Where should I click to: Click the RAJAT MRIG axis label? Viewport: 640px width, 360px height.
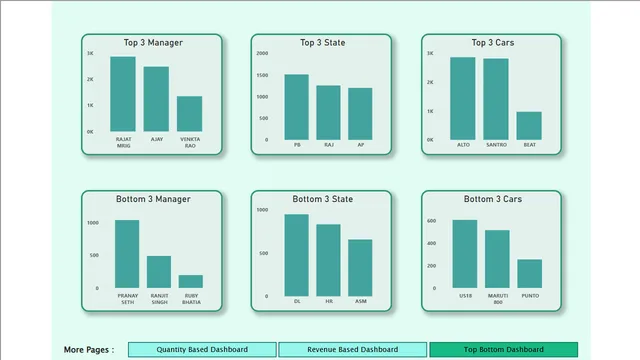coord(124,142)
